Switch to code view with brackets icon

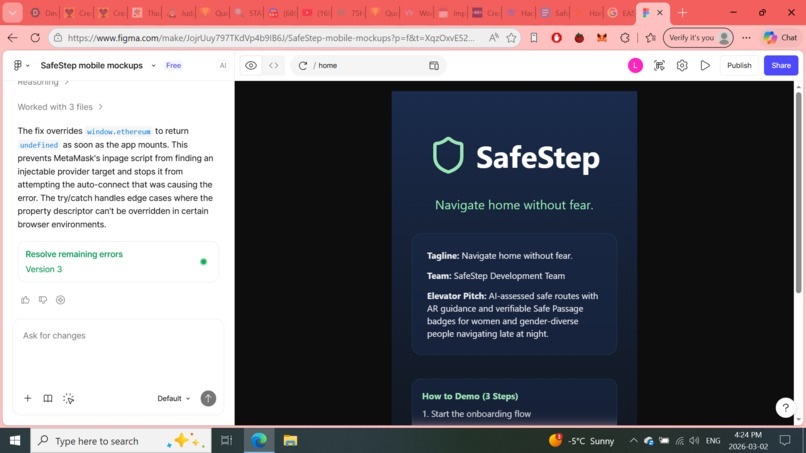click(x=273, y=65)
